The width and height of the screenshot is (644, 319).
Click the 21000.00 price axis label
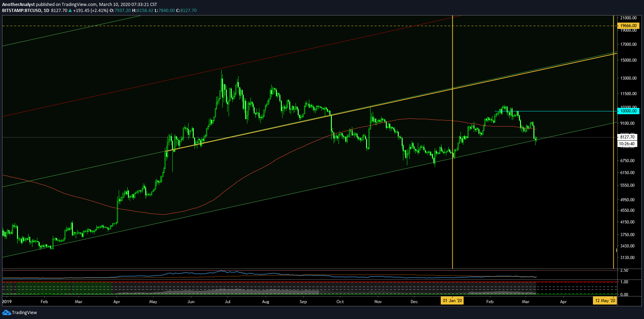point(628,18)
